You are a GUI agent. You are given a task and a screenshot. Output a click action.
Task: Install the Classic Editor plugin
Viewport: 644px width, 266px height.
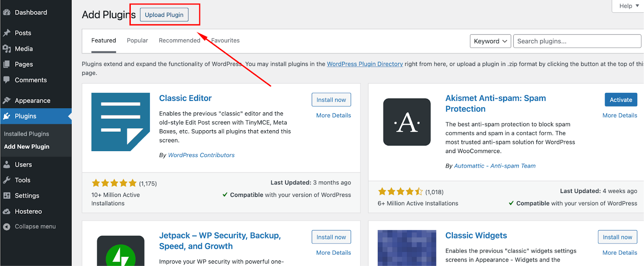331,100
